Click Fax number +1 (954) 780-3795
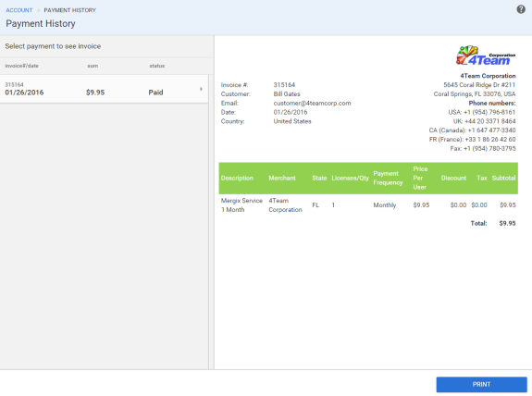This screenshot has height=396, width=532. [483, 149]
